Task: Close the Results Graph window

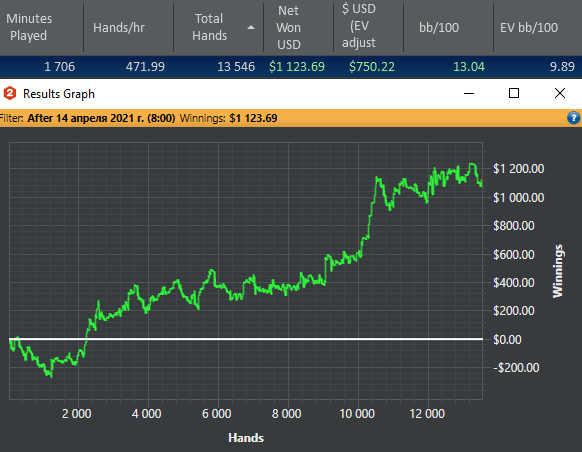Action: coord(560,94)
